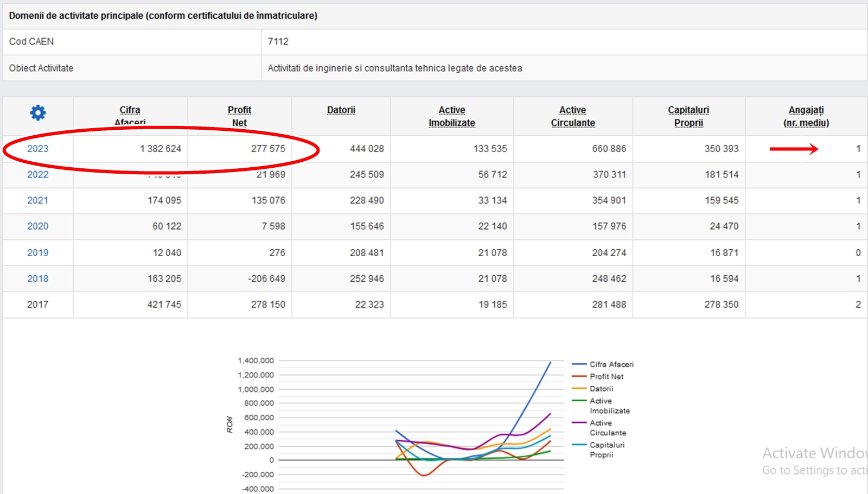Select the 133 535 fixed assets value
Viewport: 868px width, 494px height.
pyautogui.click(x=490, y=149)
